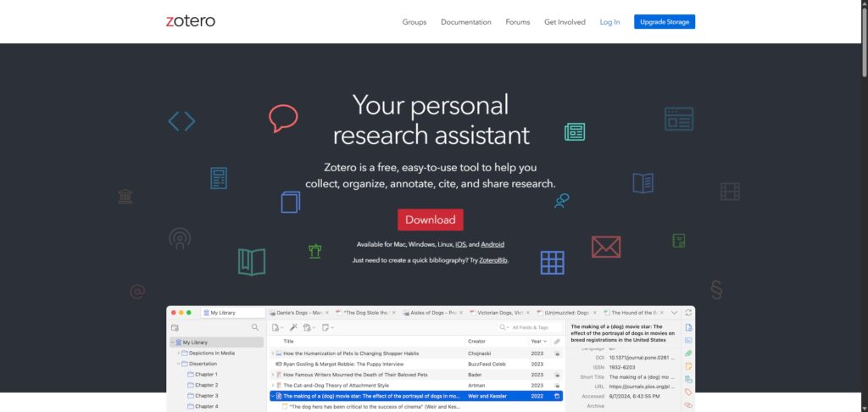Collapse the My Library tree node
Image resolution: width=868 pixels, height=412 pixels.
pos(172,342)
